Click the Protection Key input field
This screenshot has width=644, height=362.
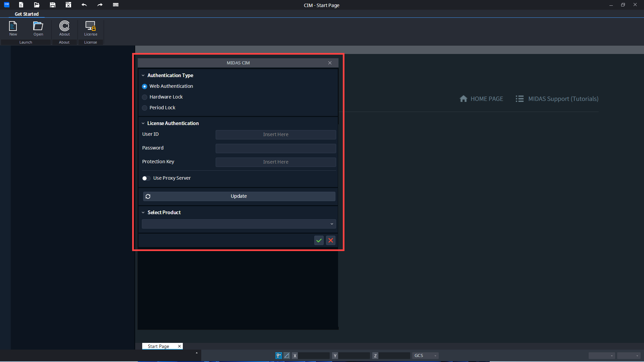coord(276,162)
